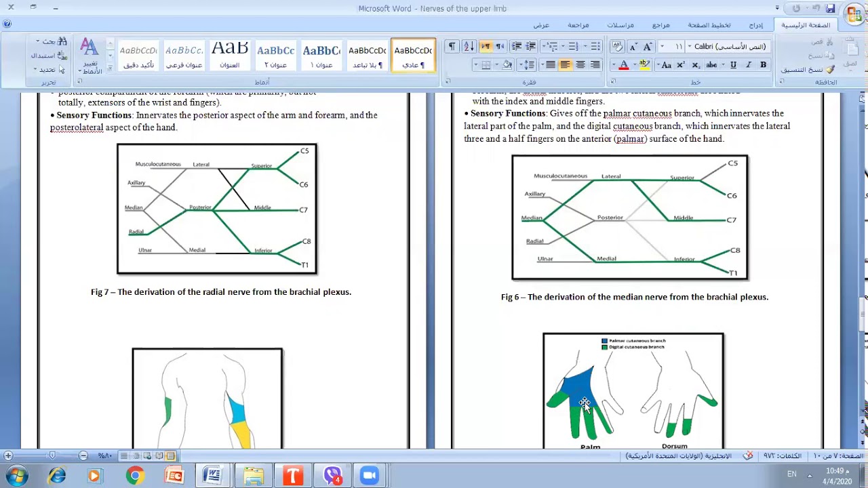Screen dimensions: 868x488
Task: Open Zoom app from the taskbar
Action: tap(370, 476)
